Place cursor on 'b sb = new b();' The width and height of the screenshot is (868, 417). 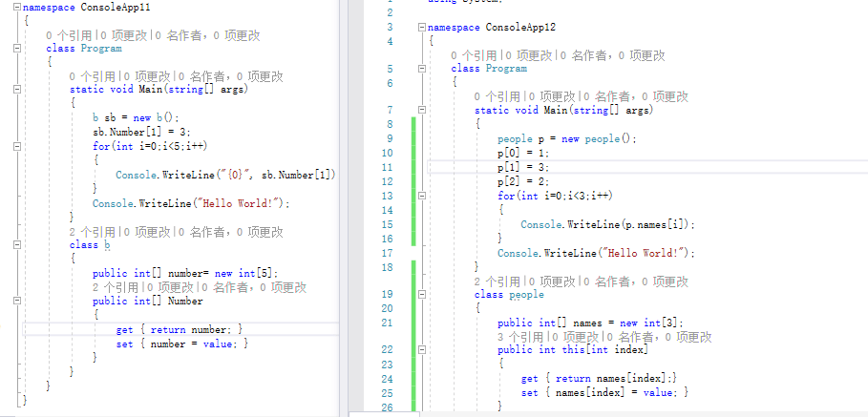pyautogui.click(x=137, y=117)
